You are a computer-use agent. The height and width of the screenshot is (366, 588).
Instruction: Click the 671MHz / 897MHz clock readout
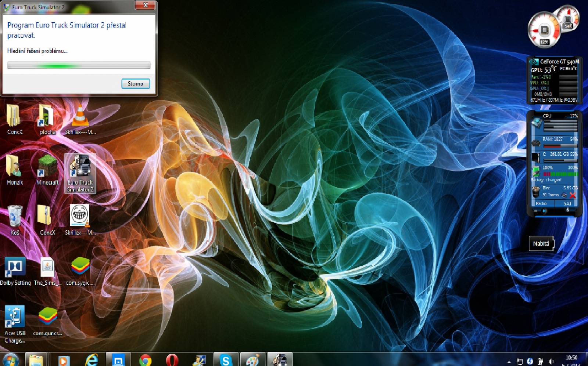pos(554,100)
